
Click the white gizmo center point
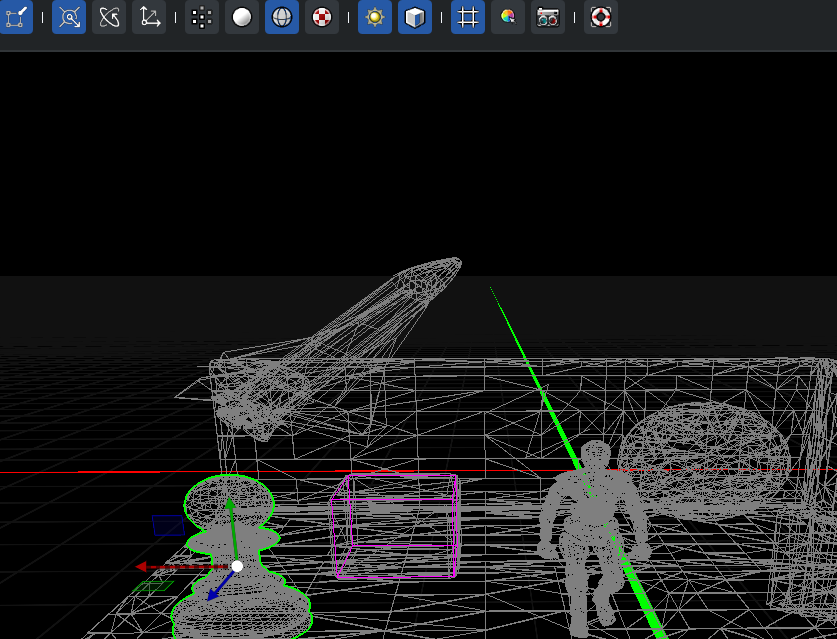pos(237,566)
